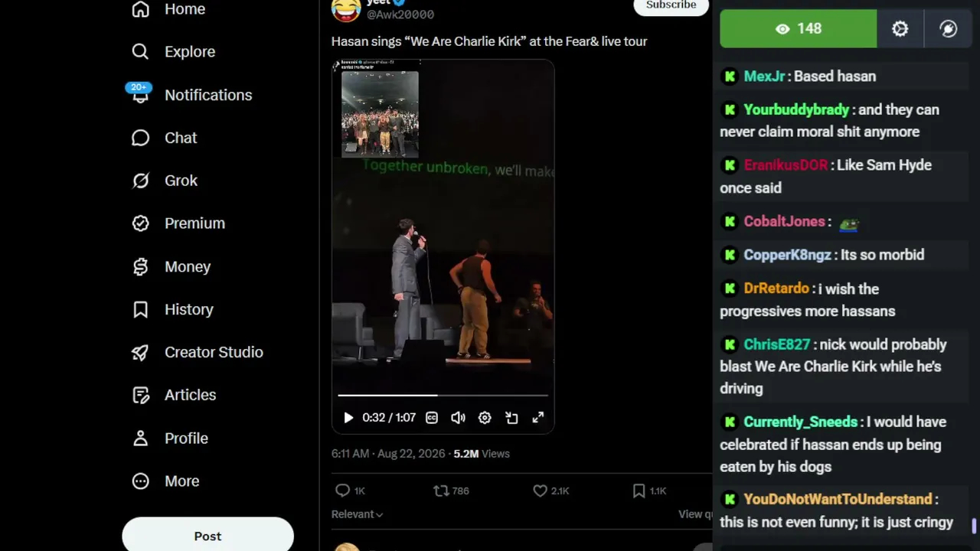Open the Currently_Sneeds chat username
Viewport: 980px width, 551px height.
click(x=800, y=422)
